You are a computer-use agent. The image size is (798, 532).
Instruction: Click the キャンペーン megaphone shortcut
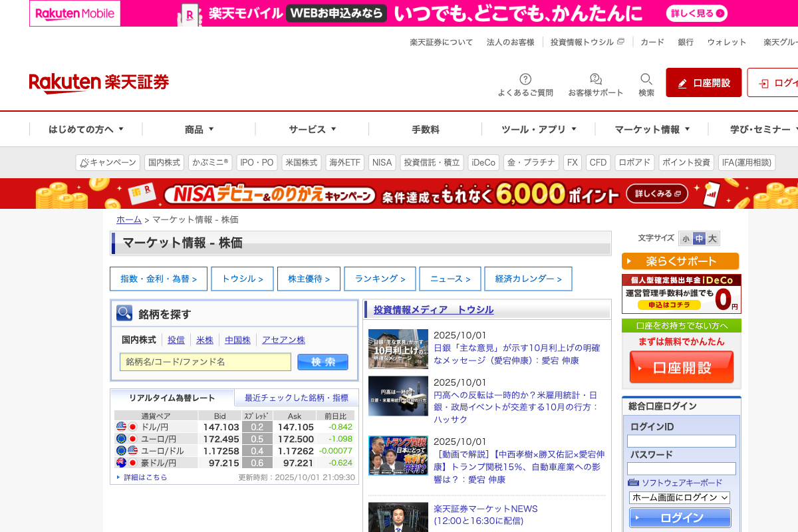108,162
